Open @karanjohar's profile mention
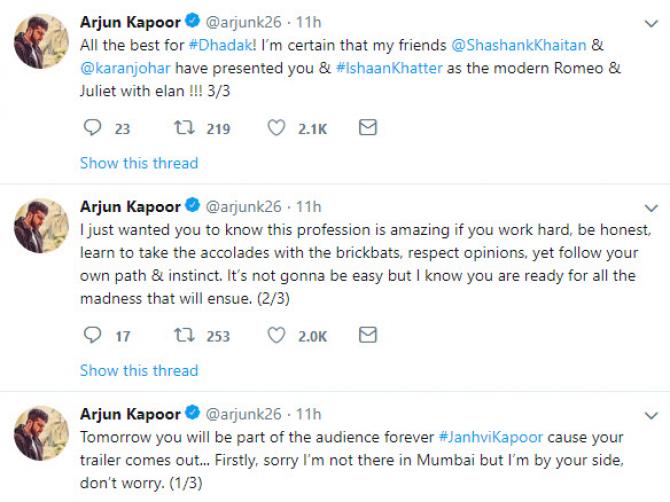This screenshot has width=670, height=502. tap(127, 67)
